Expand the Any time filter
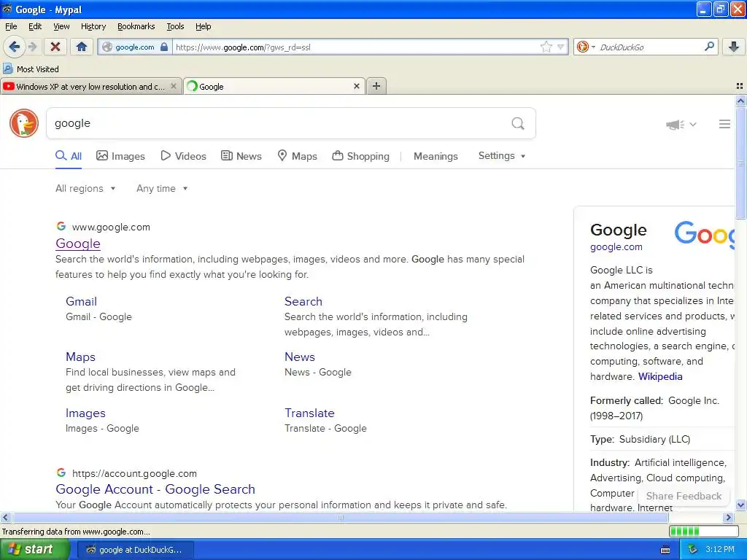Viewport: 747px width, 560px height. click(162, 188)
